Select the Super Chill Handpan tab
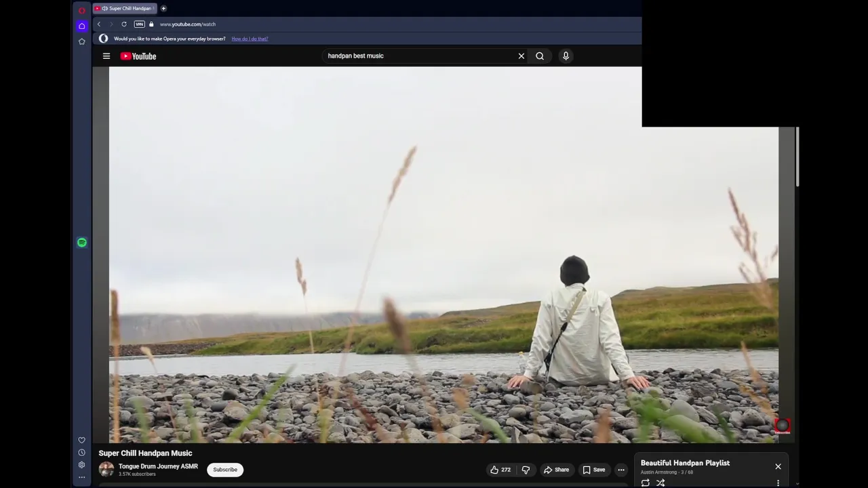 [x=125, y=8]
